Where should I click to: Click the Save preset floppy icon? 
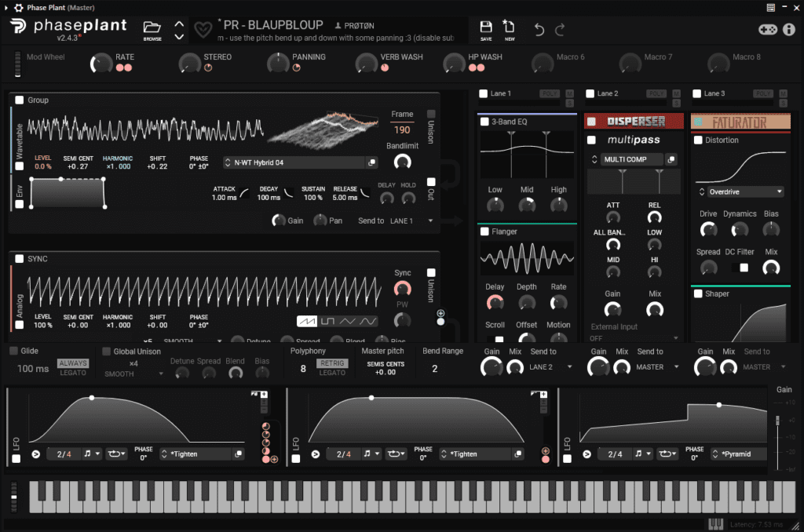[x=486, y=27]
